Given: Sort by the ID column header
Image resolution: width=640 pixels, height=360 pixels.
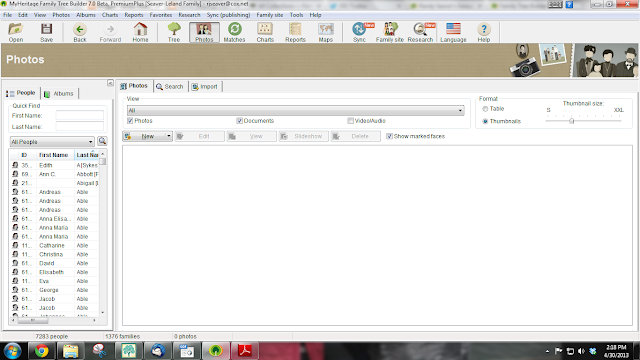Looking at the screenshot, I should 24,155.
